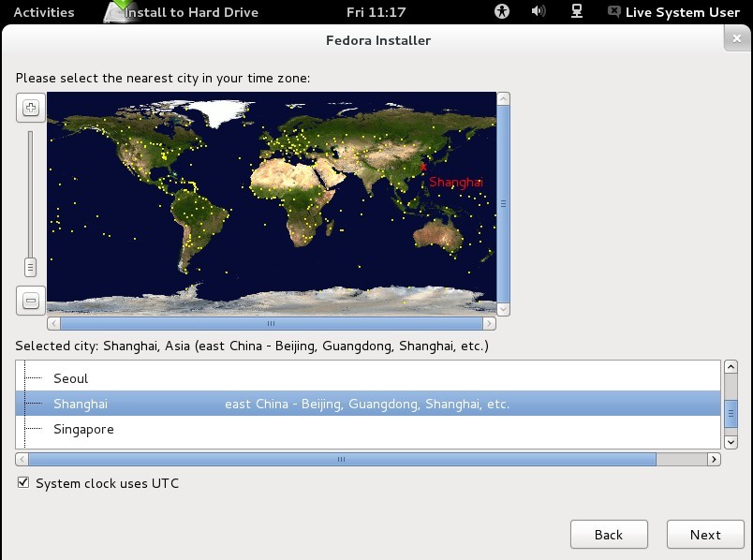The image size is (753, 560).
Task: Click the Shanghai marker on the map
Action: click(422, 167)
